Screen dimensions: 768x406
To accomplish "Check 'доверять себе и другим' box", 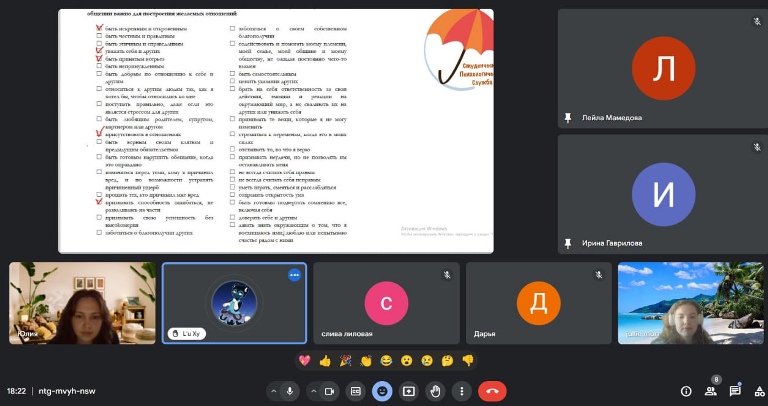I will tap(233, 217).
